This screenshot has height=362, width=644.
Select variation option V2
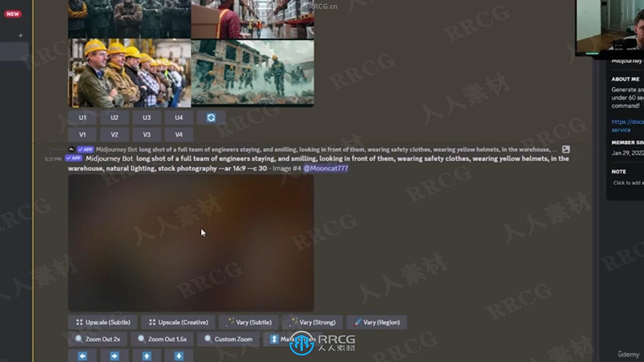tap(115, 134)
